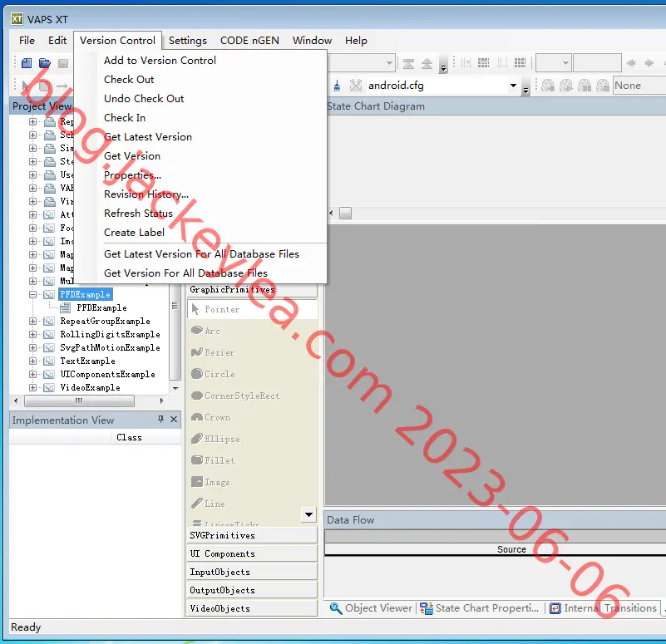Collapse the PFDExample tree node
Viewport: 666px width, 644px height.
click(32, 294)
